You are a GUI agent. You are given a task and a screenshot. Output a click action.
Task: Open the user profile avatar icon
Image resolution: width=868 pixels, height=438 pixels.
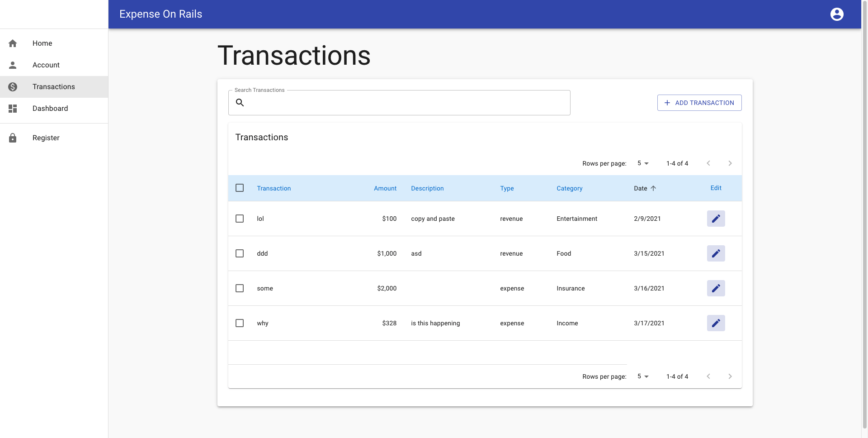tap(837, 14)
